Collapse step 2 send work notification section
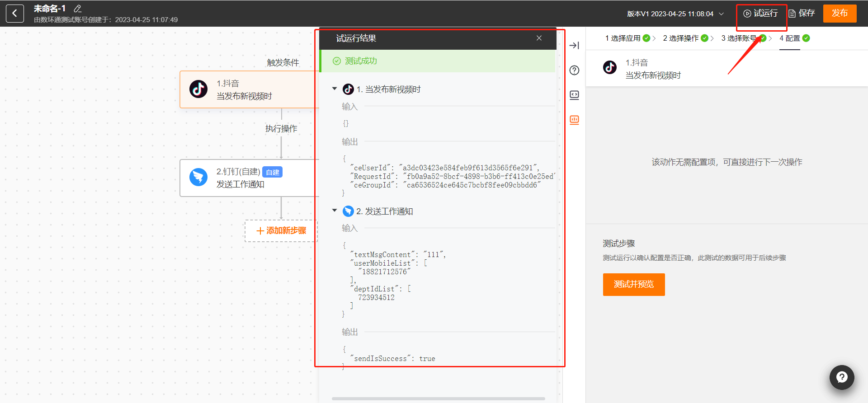Image resolution: width=868 pixels, height=403 pixels. (x=335, y=211)
